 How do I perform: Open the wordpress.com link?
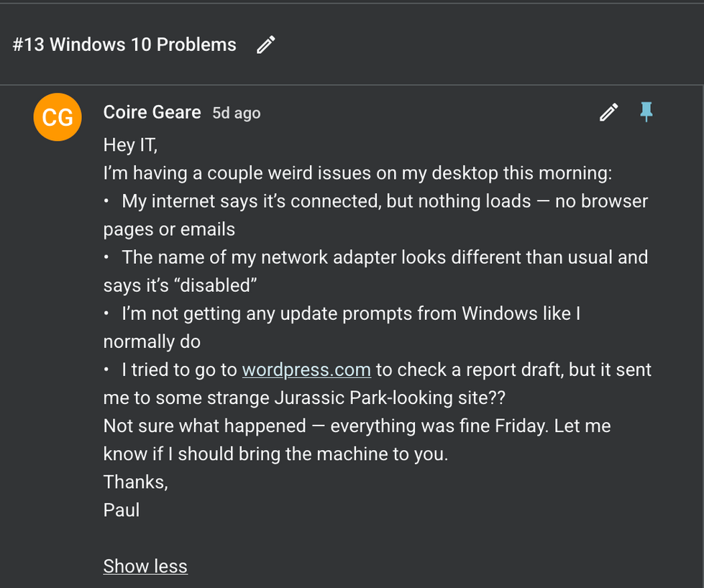click(306, 369)
